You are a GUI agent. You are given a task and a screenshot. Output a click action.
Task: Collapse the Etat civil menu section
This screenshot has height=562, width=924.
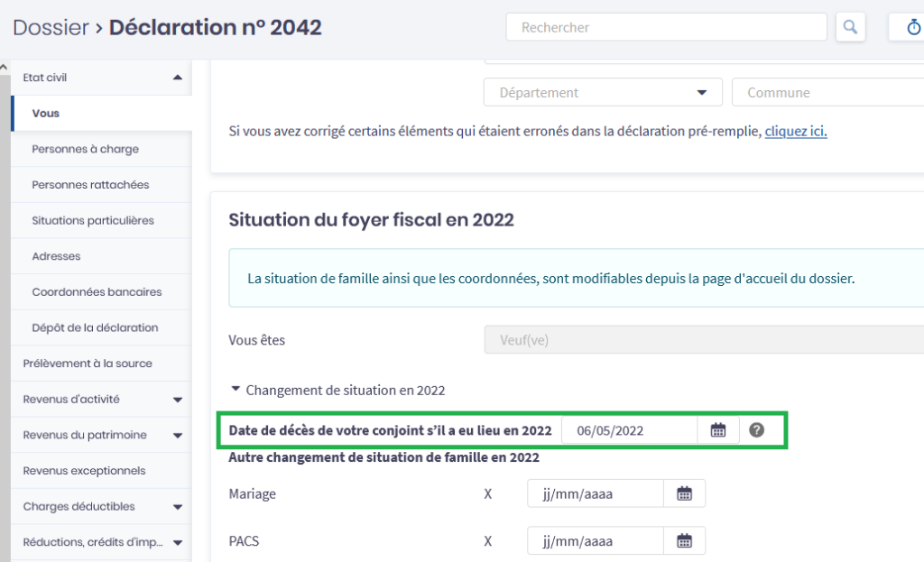tap(178, 78)
